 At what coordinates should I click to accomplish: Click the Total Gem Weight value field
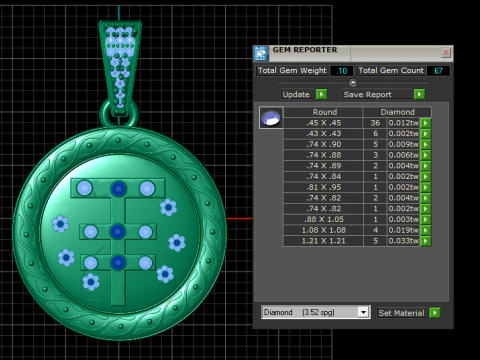[342, 71]
